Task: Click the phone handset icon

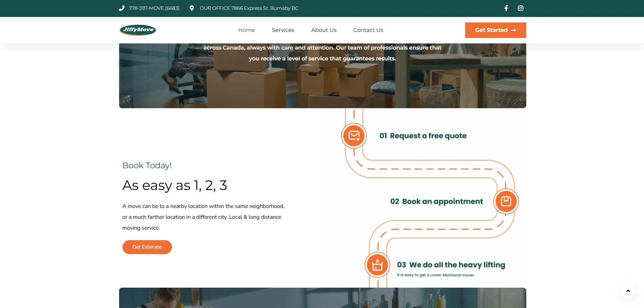Action: tap(122, 8)
